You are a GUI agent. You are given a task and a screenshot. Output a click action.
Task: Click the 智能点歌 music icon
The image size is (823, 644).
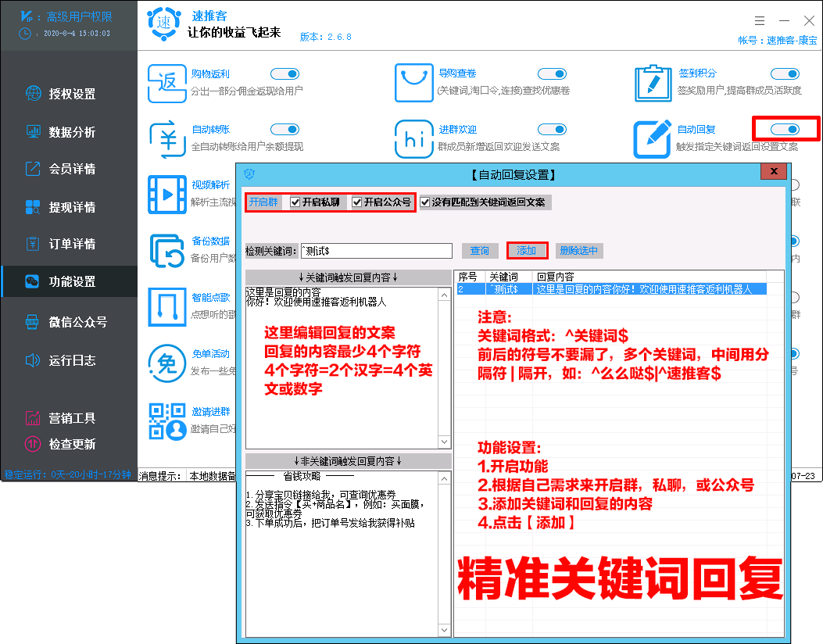[167, 307]
